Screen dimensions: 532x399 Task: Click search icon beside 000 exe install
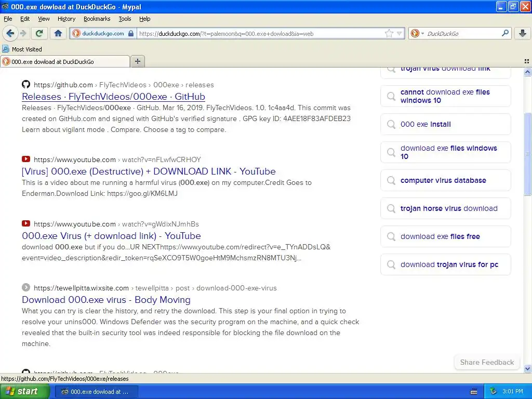(391, 124)
